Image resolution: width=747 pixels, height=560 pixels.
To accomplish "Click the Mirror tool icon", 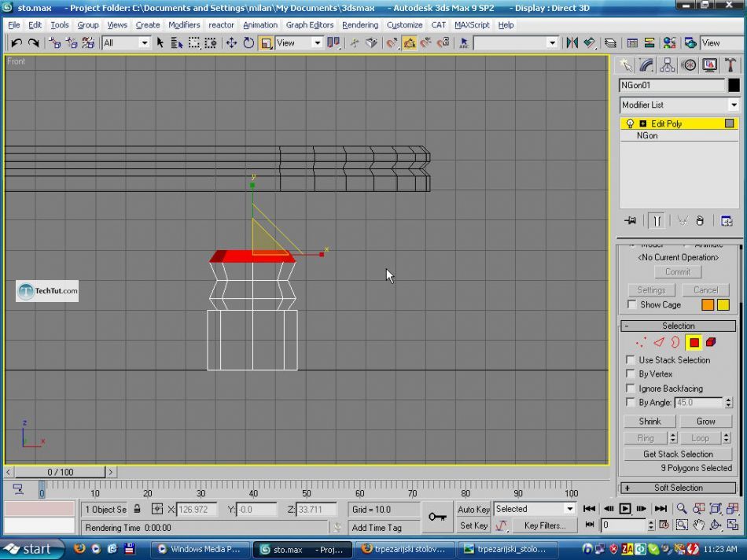I will coord(572,42).
